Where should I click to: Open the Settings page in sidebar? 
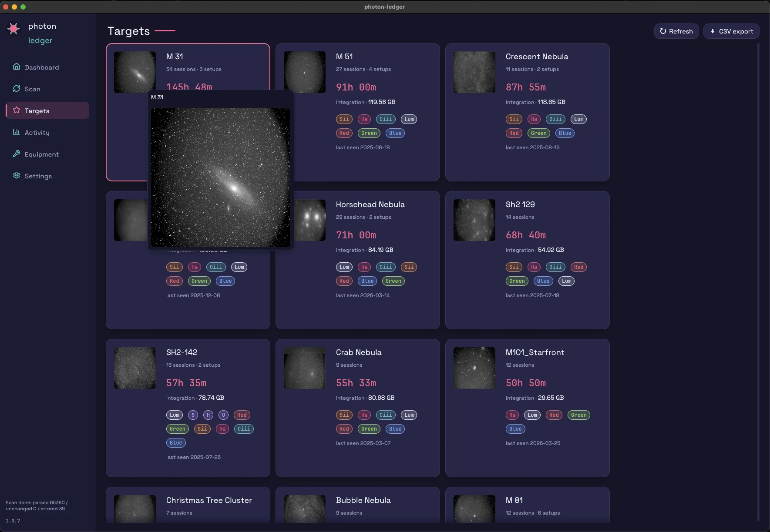pyautogui.click(x=47, y=176)
